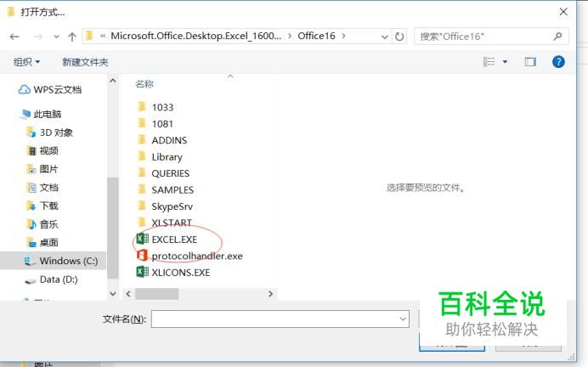The image size is (588, 367).
Task: Click the Data (D:) drive icon
Action: point(30,280)
